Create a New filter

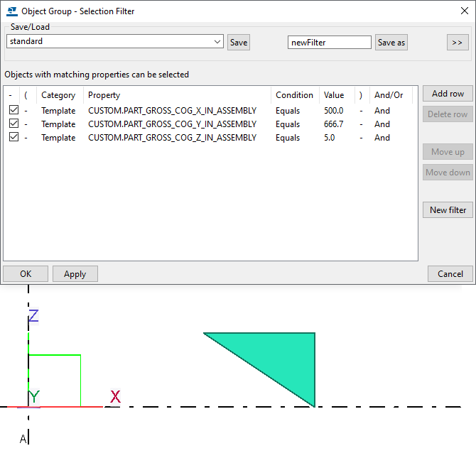[448, 210]
